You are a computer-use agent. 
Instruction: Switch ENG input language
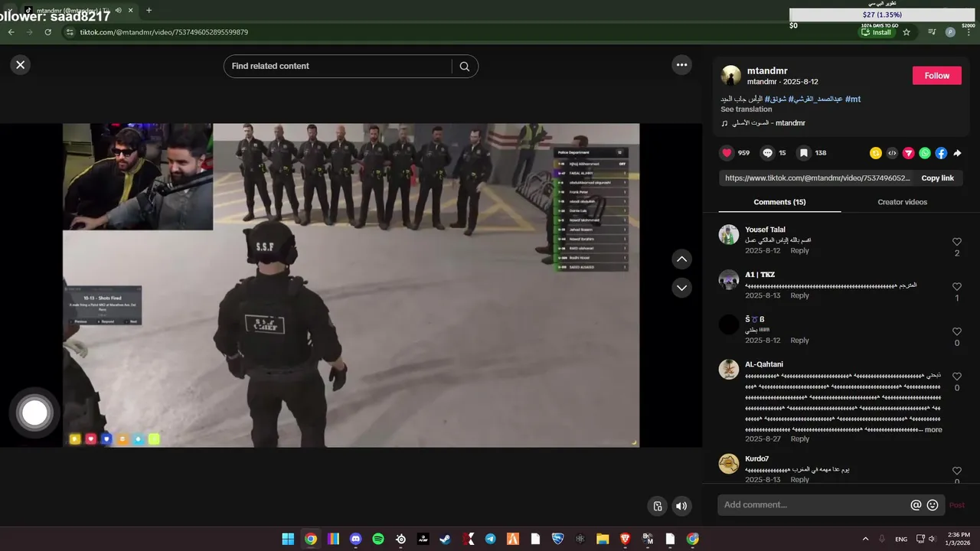[901, 539]
